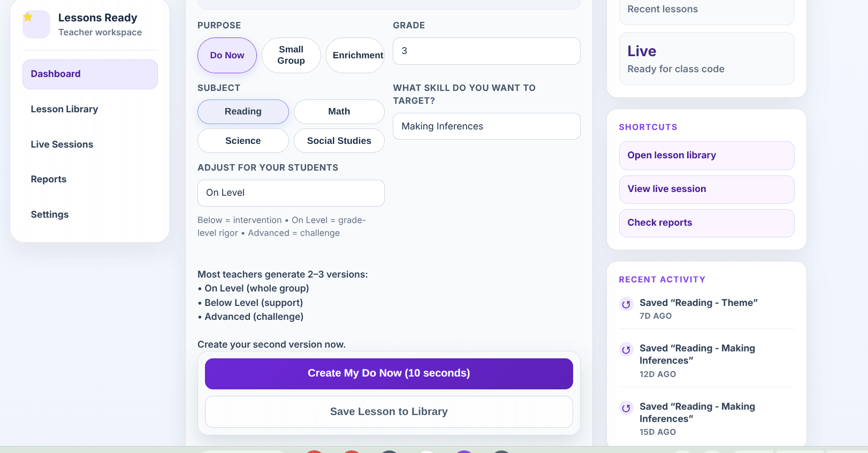Screen dimensions: 868x453
Task: Choose the Enrichment purpose option
Action: tap(355, 55)
